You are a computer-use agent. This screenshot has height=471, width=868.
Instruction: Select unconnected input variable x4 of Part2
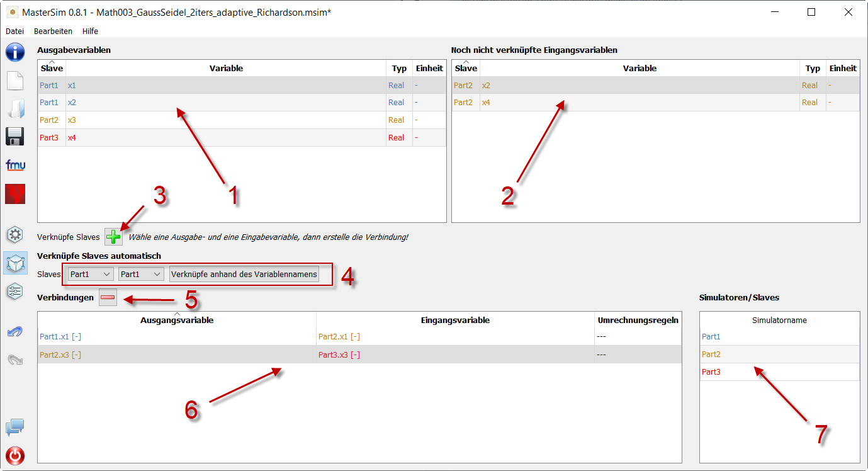point(656,103)
